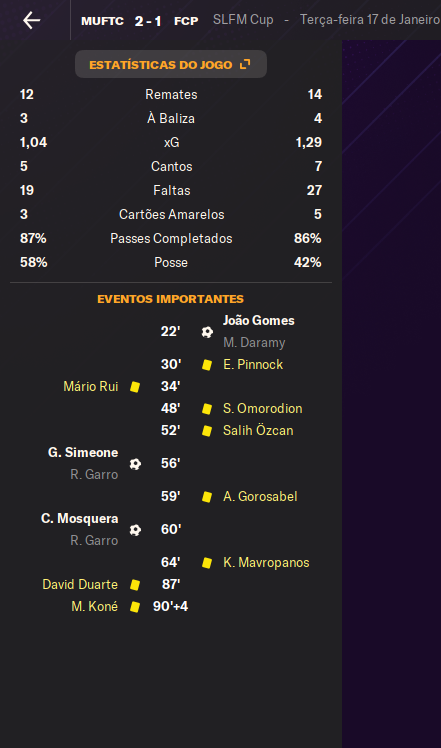
Task: Select M. Daramy assist name
Action: pyautogui.click(x=254, y=343)
